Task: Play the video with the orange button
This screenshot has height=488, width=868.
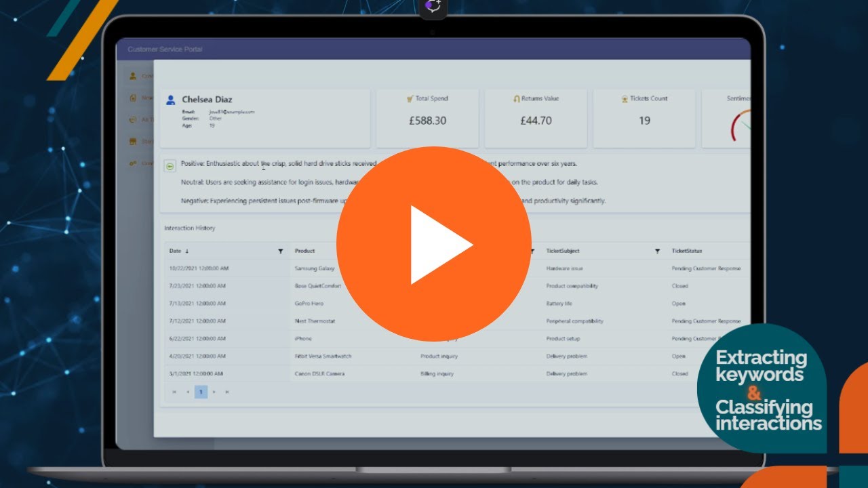Action: pos(434,244)
